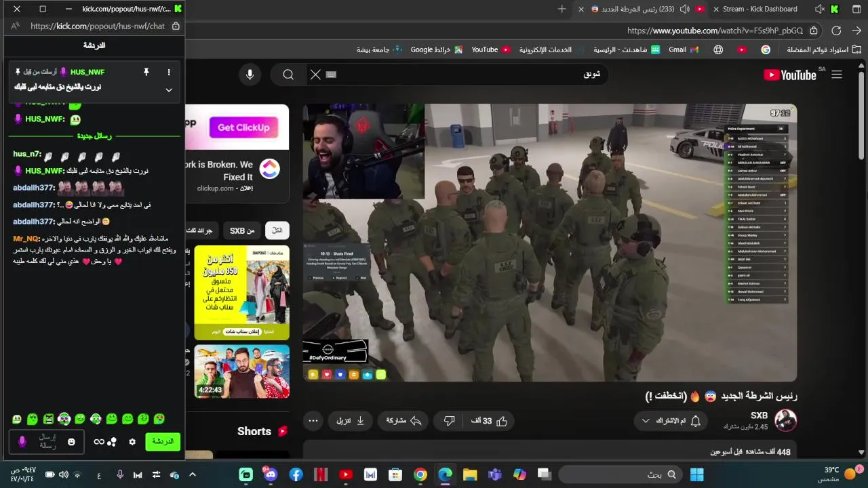Open taskbar volume speaker control
Image resolution: width=868 pixels, height=488 pixels.
coord(64,474)
